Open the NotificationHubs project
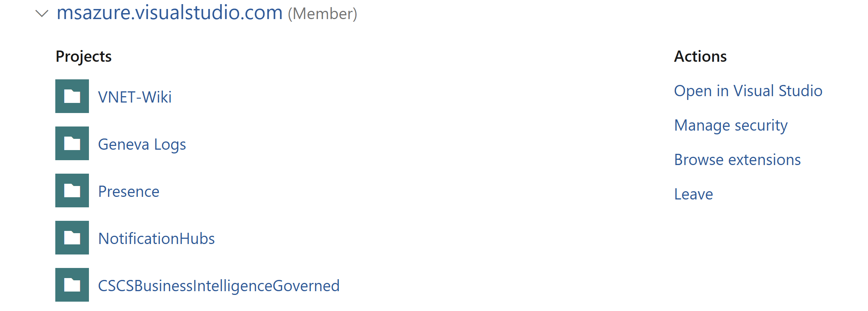The image size is (868, 311). pos(157,238)
